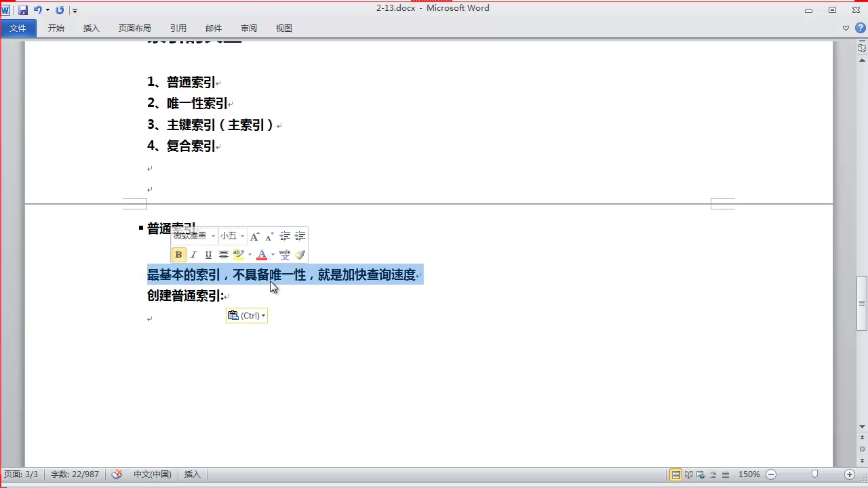Switch to Full Screen Reading view
This screenshot has width=868, height=488.
pyautogui.click(x=688, y=474)
